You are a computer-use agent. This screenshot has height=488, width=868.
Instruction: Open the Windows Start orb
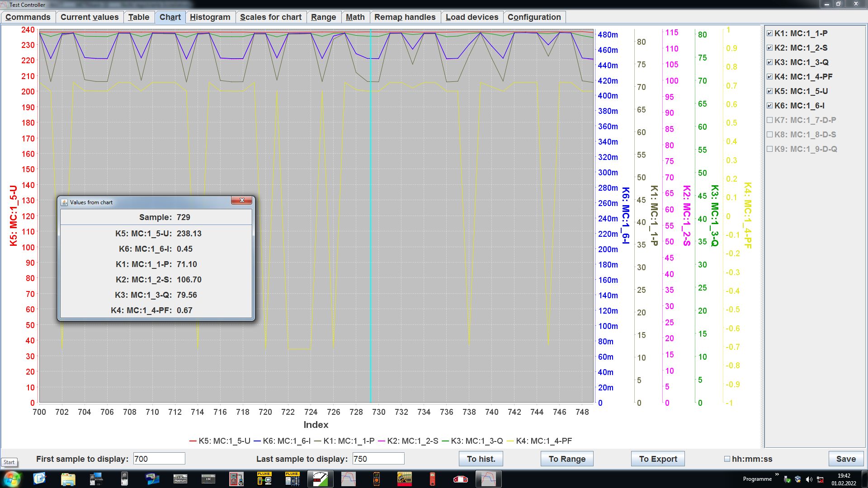point(12,479)
